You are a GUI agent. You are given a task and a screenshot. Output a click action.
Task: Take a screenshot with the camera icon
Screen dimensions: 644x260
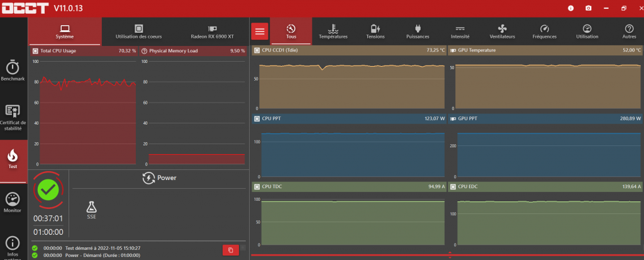[x=588, y=8]
